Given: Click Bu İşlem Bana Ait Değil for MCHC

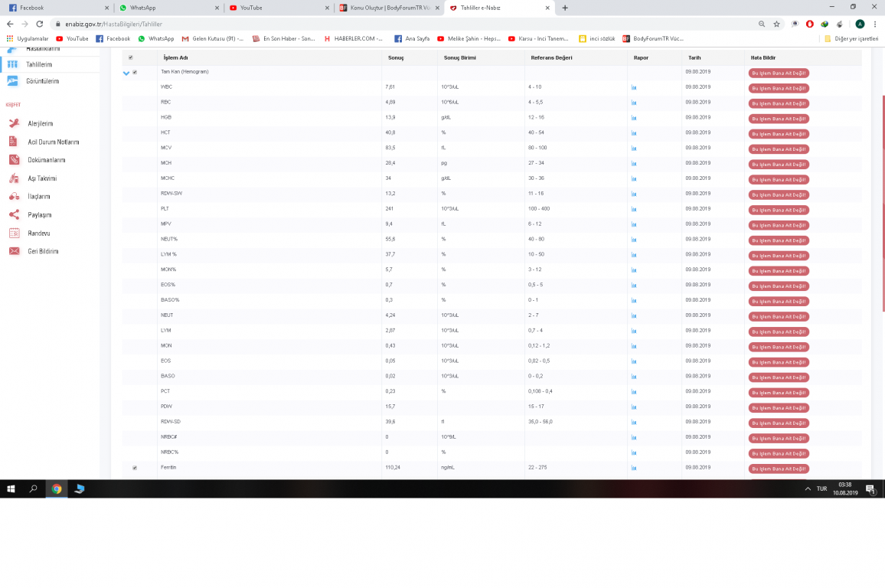Looking at the screenshot, I should point(779,179).
